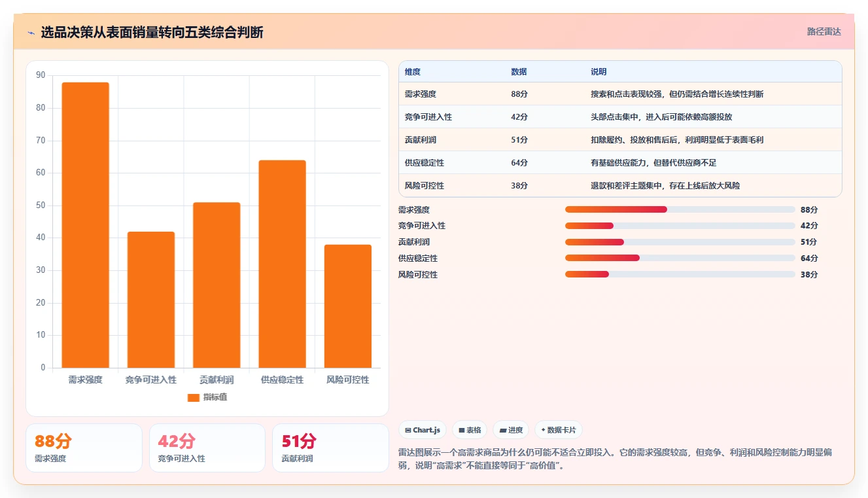Click the table description '退款和差评主题集中，存在上线后放大风险'
Viewport: 868px width, 498px height.
pyautogui.click(x=665, y=186)
